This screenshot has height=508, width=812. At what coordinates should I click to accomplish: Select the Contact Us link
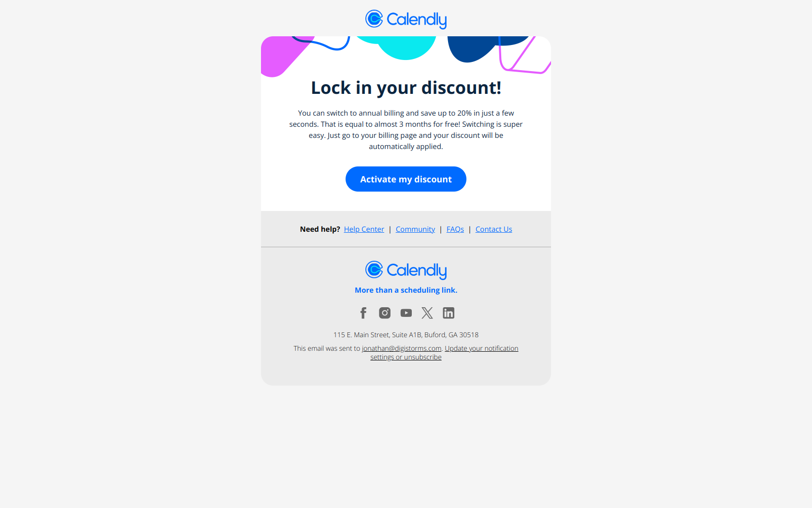coord(493,229)
